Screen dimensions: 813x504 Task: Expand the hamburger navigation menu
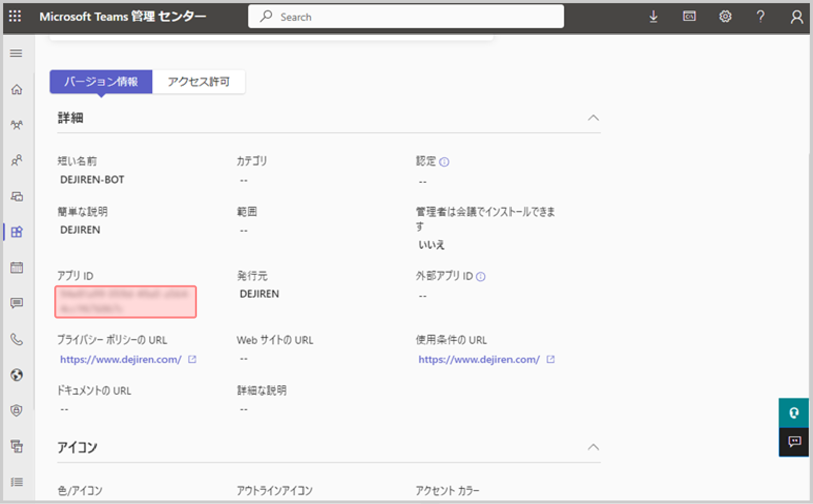(16, 53)
